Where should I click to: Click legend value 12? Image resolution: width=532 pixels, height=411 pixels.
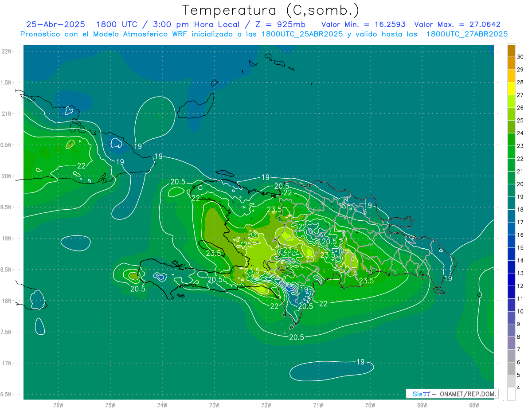click(x=520, y=286)
